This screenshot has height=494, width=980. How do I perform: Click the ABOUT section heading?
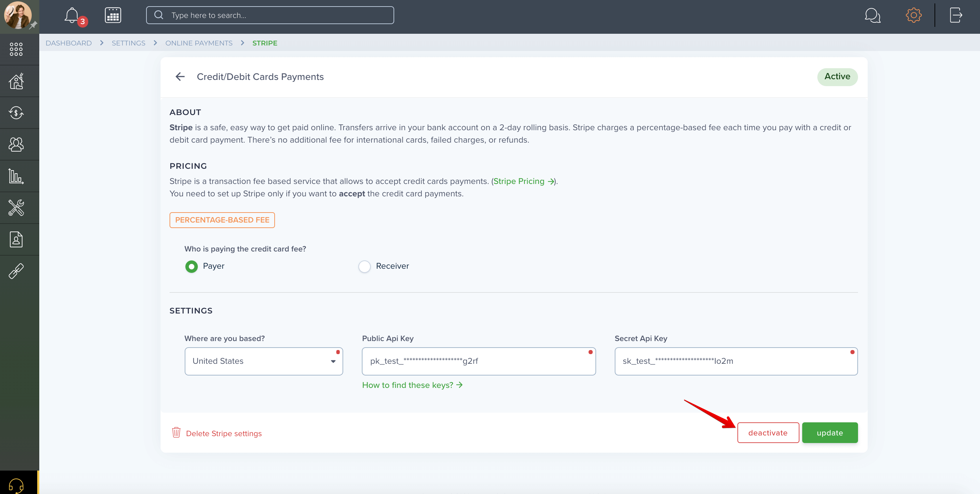tap(185, 112)
